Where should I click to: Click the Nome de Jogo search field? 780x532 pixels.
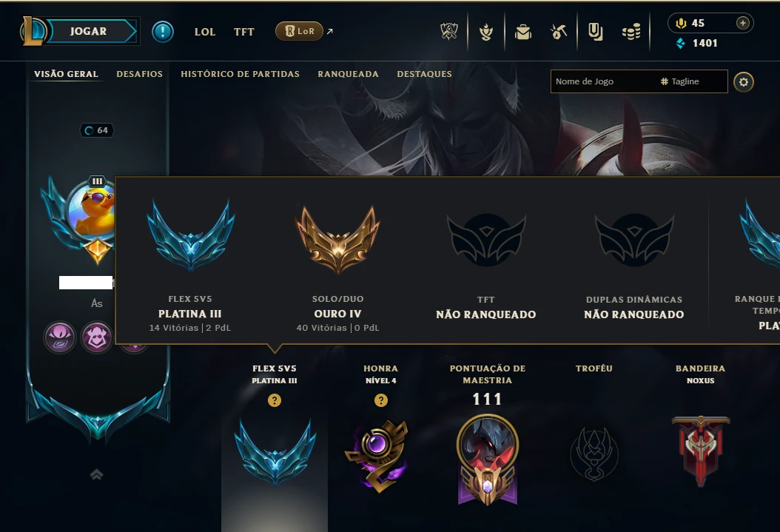(x=602, y=81)
